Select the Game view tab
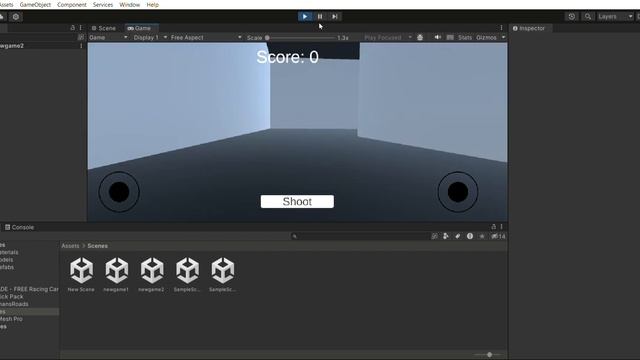This screenshot has width=640, height=360. pyautogui.click(x=140, y=28)
